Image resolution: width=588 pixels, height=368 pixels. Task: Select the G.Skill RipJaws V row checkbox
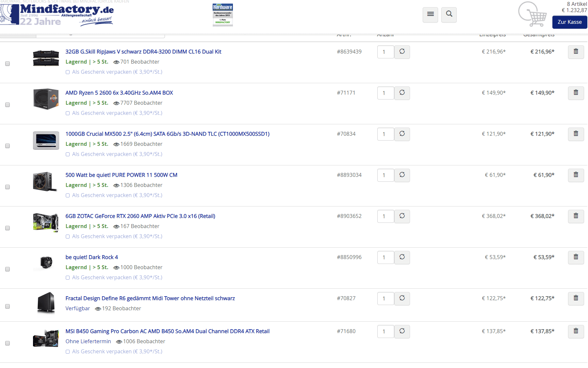tap(8, 64)
